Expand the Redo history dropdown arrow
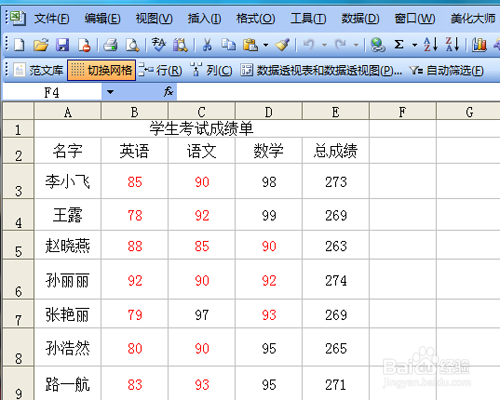Image resolution: width=500 pixels, height=400 pixels. [x=356, y=45]
